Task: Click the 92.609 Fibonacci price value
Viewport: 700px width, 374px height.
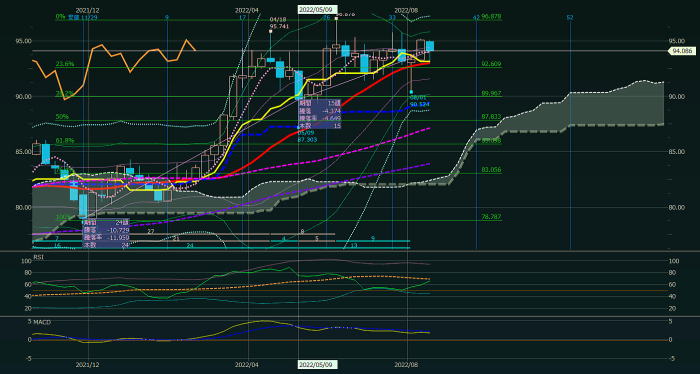Action: (491, 64)
